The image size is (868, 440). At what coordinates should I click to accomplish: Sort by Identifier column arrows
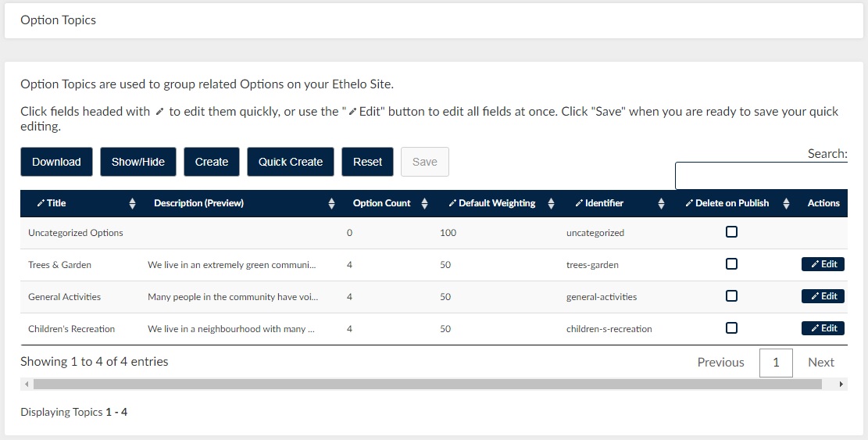pos(661,204)
